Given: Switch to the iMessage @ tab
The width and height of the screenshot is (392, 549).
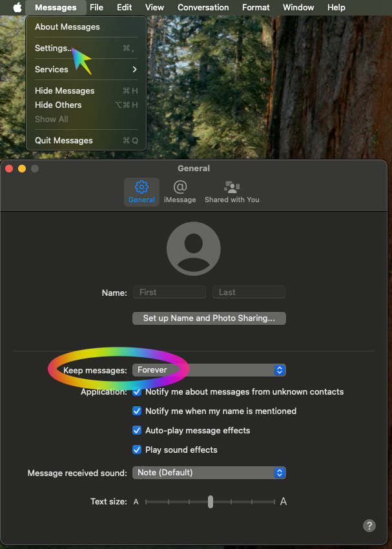Looking at the screenshot, I should click(180, 192).
